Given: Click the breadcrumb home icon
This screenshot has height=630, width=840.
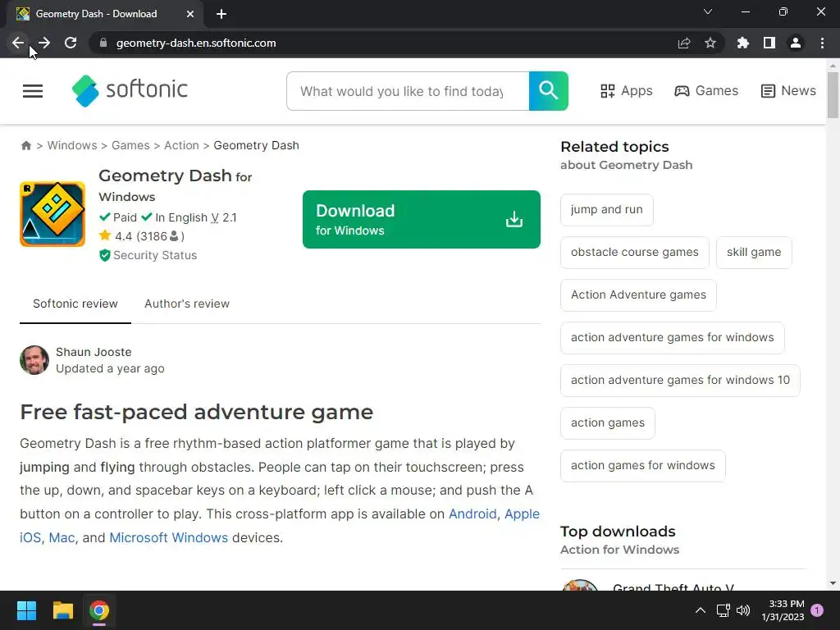Looking at the screenshot, I should click(25, 146).
